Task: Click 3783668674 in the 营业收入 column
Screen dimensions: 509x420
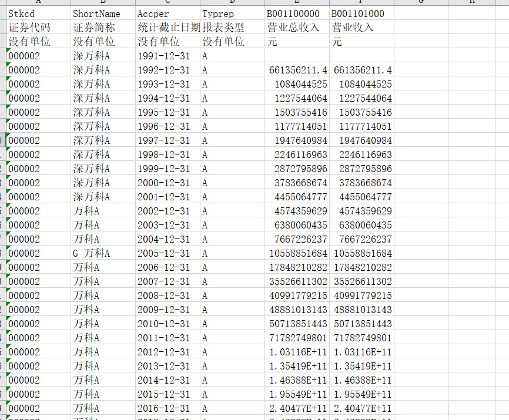Action: [x=361, y=183]
